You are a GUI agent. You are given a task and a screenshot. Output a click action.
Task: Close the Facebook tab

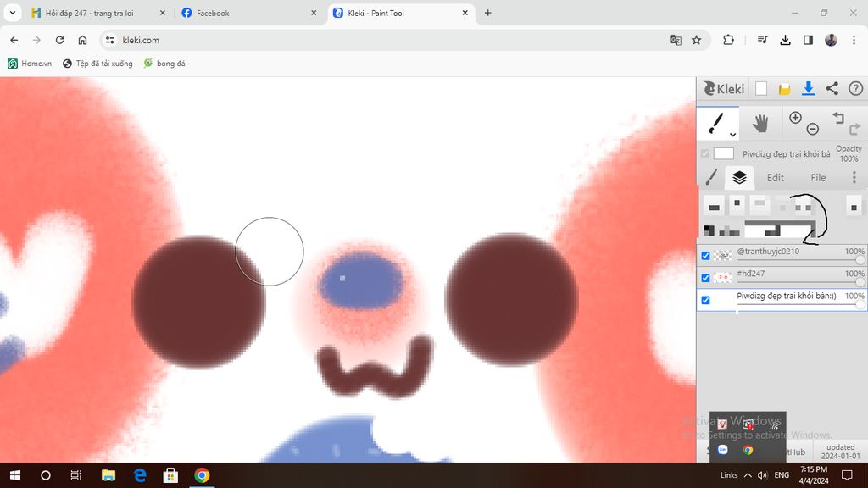(x=314, y=13)
